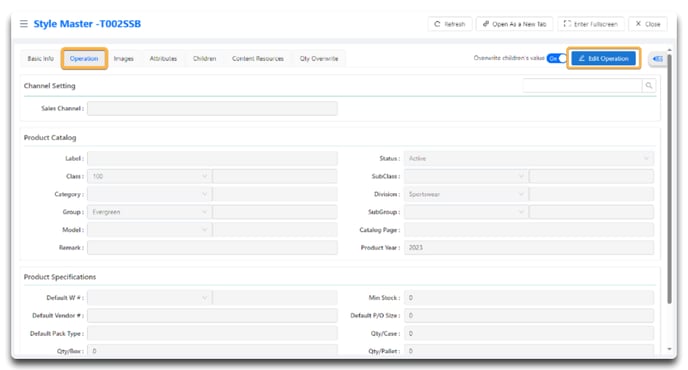Expand the Class dropdown

pos(149,176)
